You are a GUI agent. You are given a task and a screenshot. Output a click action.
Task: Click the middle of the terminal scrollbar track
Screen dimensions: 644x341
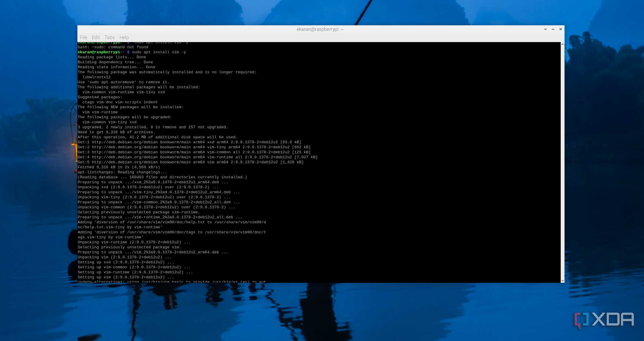click(562, 162)
